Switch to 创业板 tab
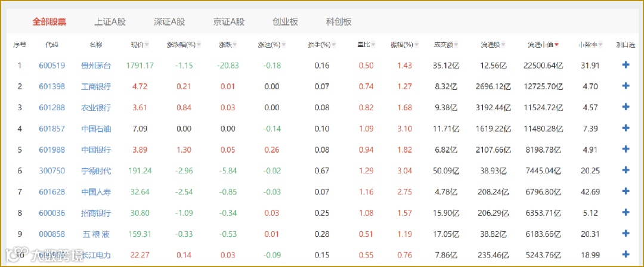The width and height of the screenshot is (644, 267). 286,22
